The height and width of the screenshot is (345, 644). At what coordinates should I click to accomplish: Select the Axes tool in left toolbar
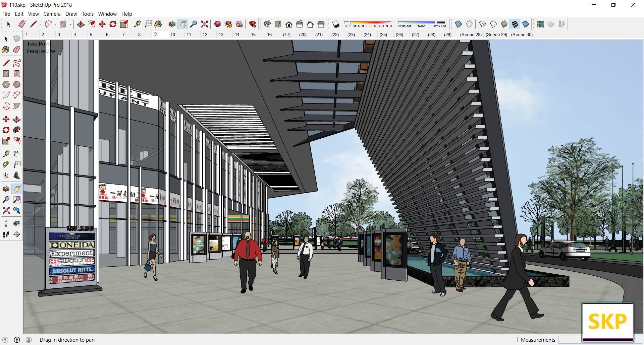6,176
